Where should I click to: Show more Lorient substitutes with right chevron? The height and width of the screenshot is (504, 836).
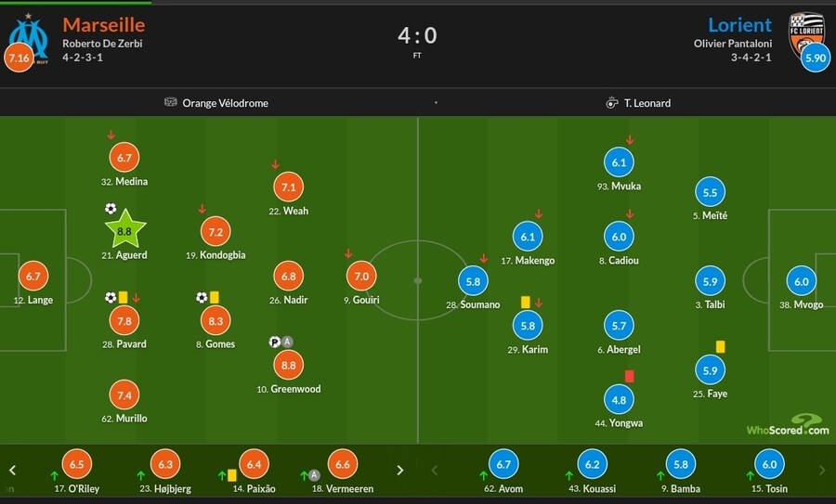click(x=821, y=471)
